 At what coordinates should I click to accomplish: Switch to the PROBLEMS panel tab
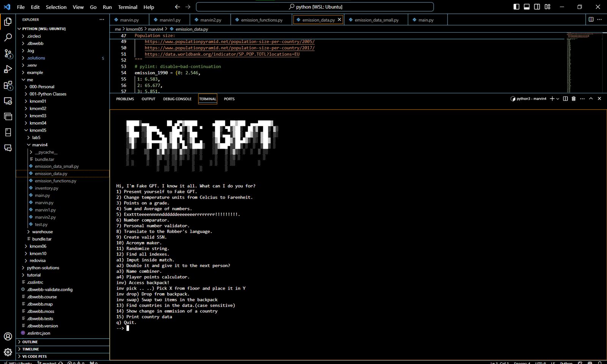click(x=125, y=99)
